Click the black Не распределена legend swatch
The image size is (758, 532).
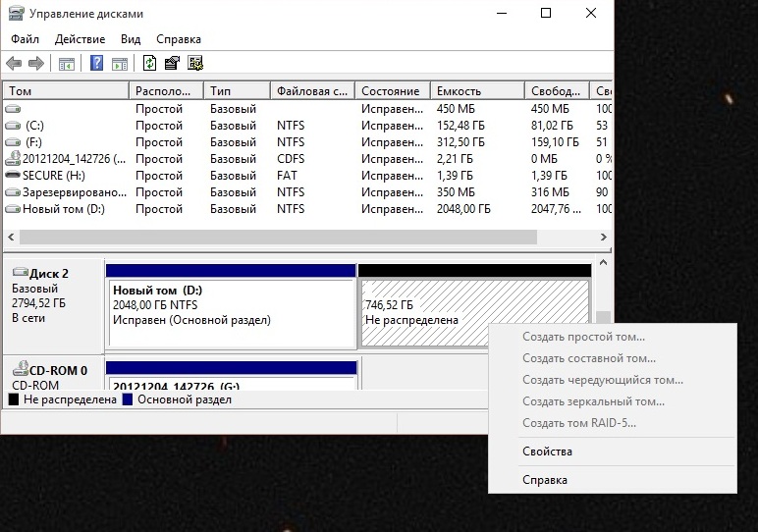point(14,399)
